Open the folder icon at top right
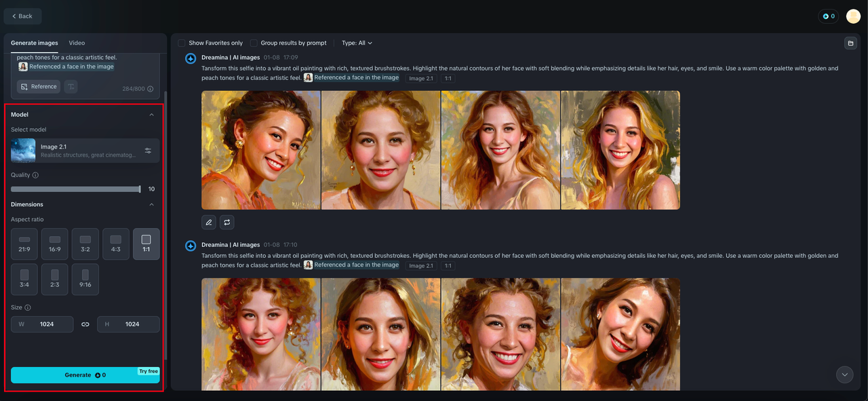The height and width of the screenshot is (401, 868). [850, 43]
